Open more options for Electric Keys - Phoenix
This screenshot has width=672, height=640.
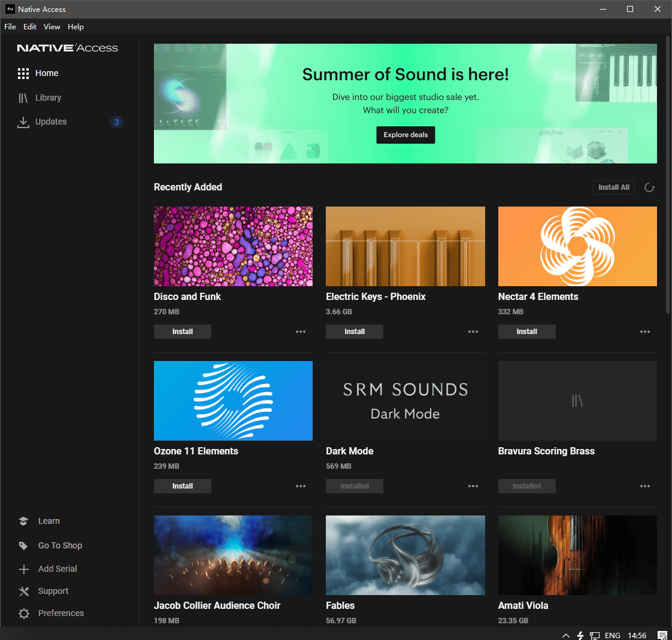473,332
